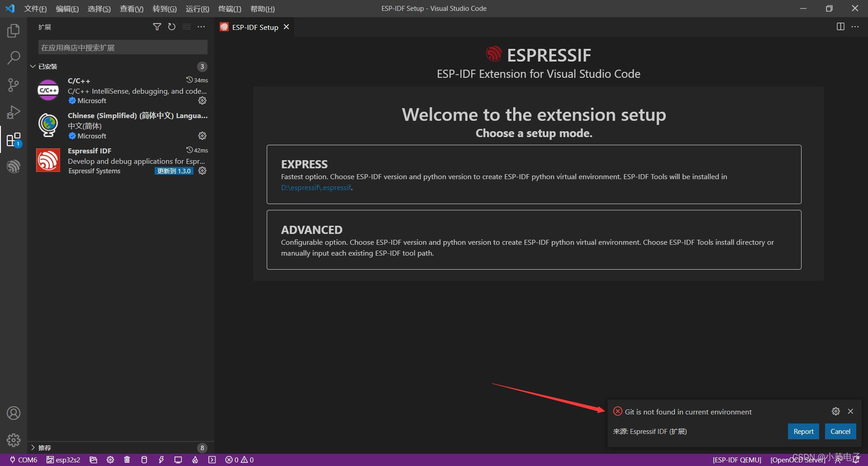The width and height of the screenshot is (868, 466).
Task: Open the 帮助(H) menu
Action: tap(263, 9)
